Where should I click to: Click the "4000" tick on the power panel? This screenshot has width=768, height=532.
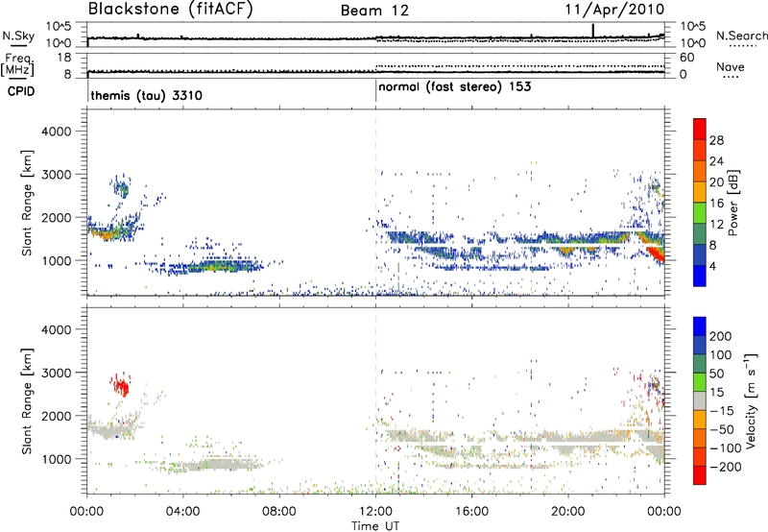point(57,132)
